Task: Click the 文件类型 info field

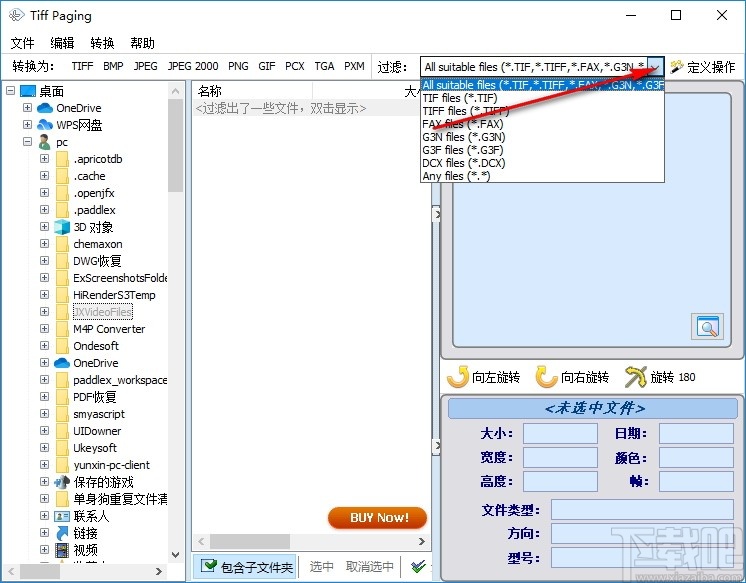Action: (642, 510)
